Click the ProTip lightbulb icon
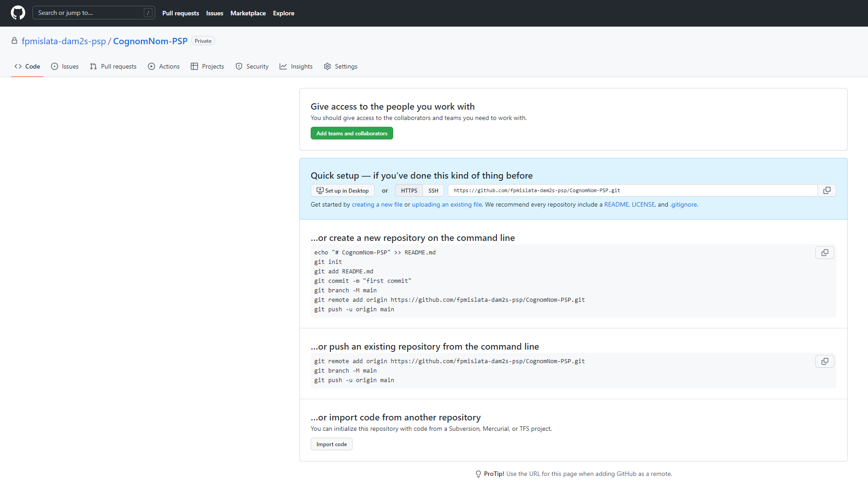Screen dimensions: 868x489 coord(478,474)
